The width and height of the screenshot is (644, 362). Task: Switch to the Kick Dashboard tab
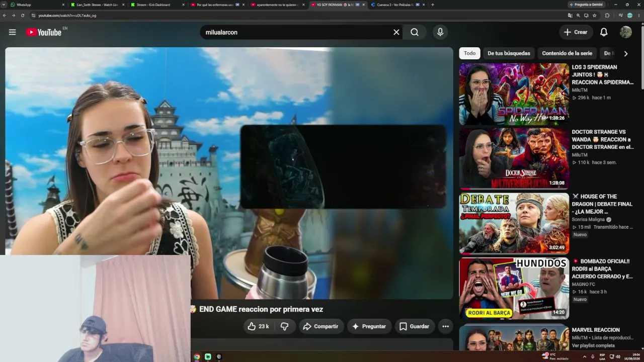(157, 5)
